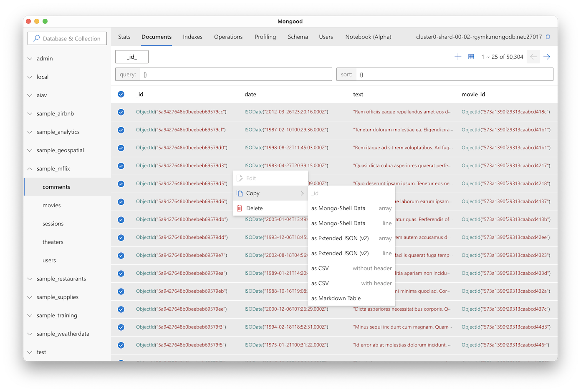
Task: Click ObjectId "573a1390f29313caabcd446f" cell
Action: tap(505, 345)
